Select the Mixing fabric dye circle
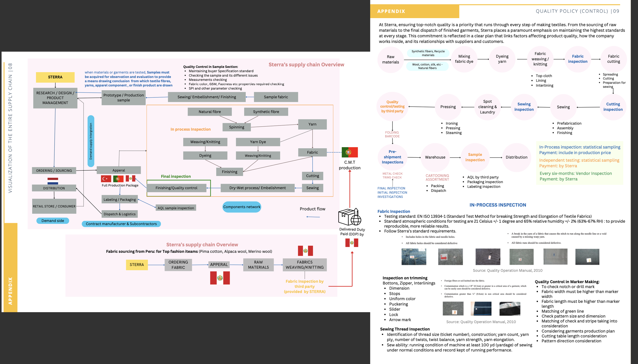Viewport: 638px width, 364px height. click(464, 59)
